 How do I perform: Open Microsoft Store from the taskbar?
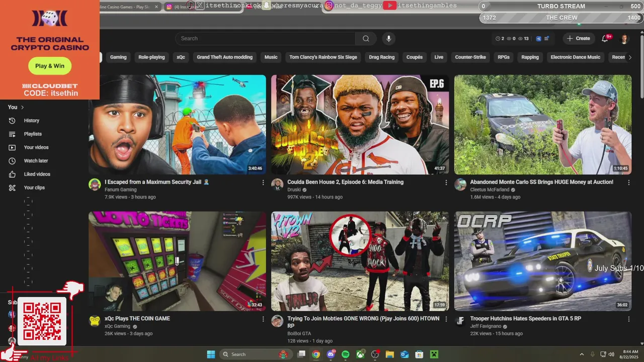(419, 354)
